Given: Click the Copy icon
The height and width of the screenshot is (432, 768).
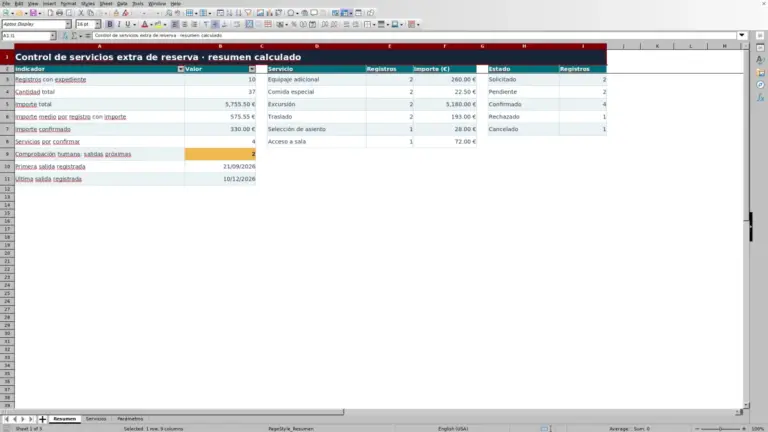Looking at the screenshot, I should pyautogui.click(x=90, y=13).
